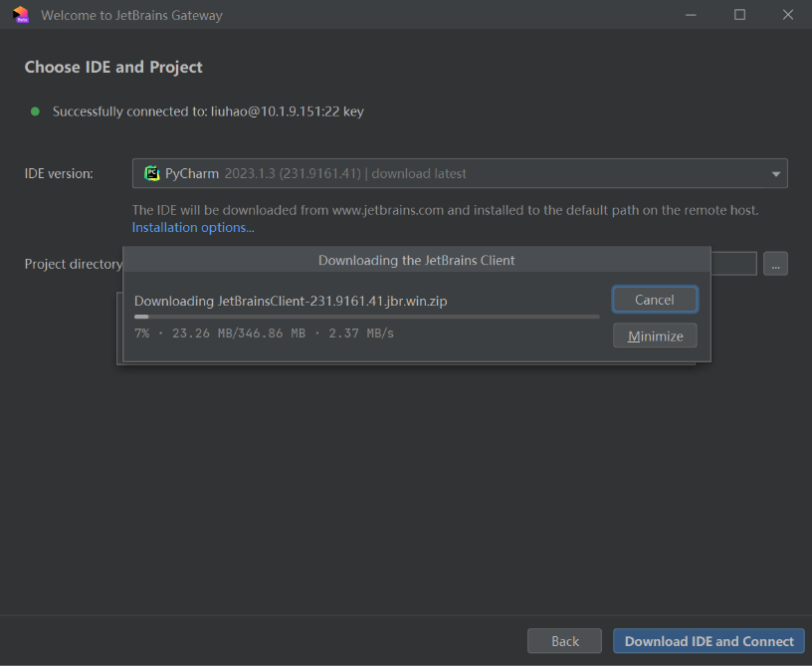Cancel the JetBrains Client download
The image size is (812, 667).
[x=654, y=300]
